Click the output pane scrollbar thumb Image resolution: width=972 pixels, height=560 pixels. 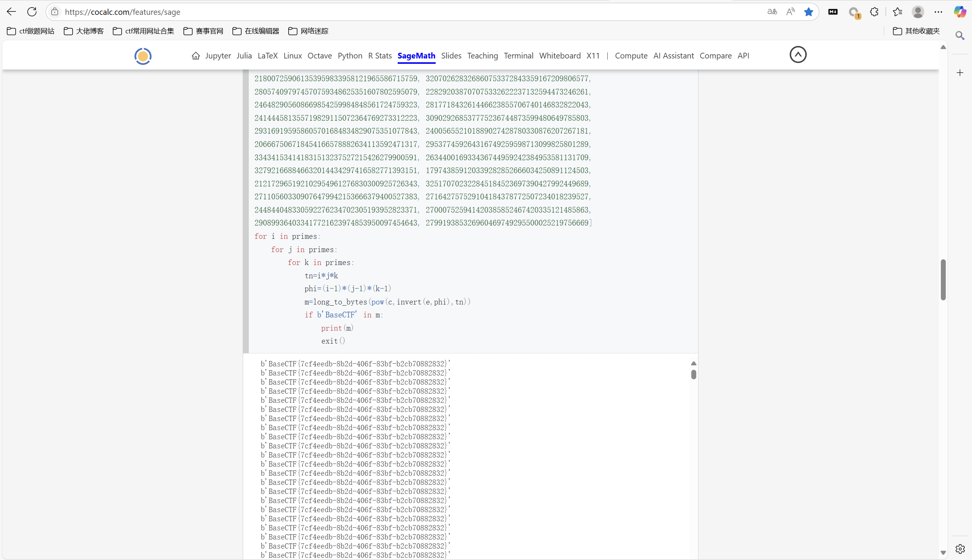pos(694,374)
